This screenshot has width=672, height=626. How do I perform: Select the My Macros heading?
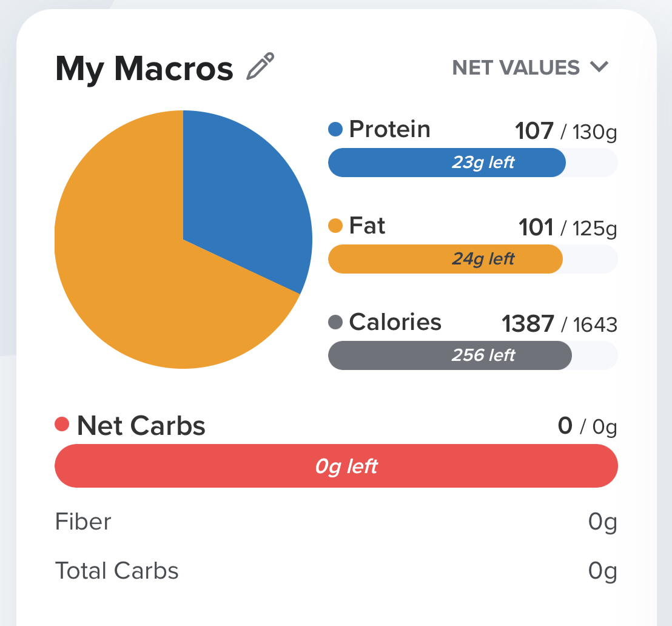click(x=144, y=69)
